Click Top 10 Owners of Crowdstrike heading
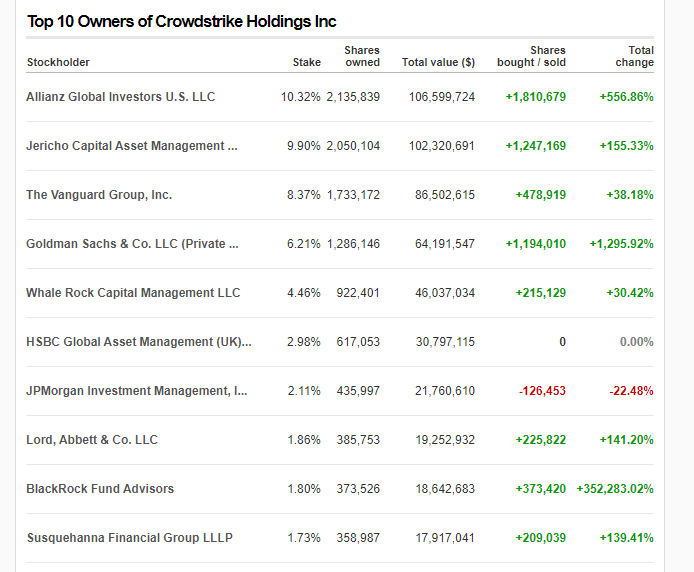The height and width of the screenshot is (572, 694). pyautogui.click(x=181, y=21)
